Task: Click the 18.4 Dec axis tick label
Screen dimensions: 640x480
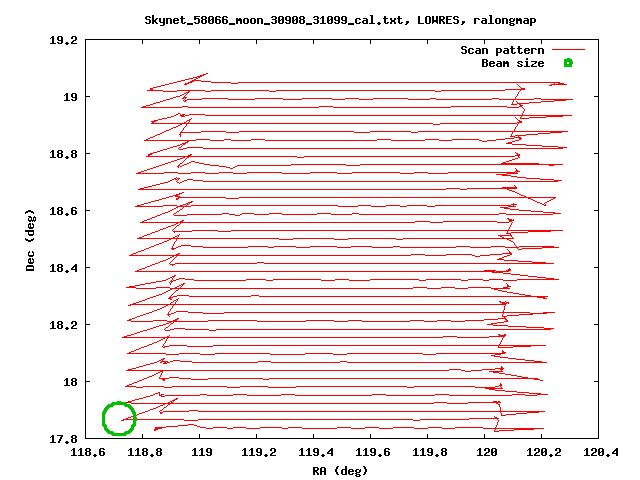Action: click(x=63, y=268)
